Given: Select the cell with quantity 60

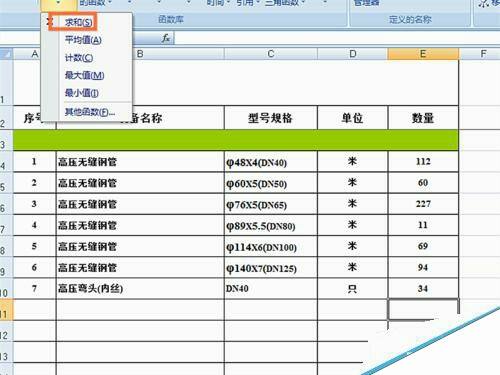Looking at the screenshot, I should point(423,183).
